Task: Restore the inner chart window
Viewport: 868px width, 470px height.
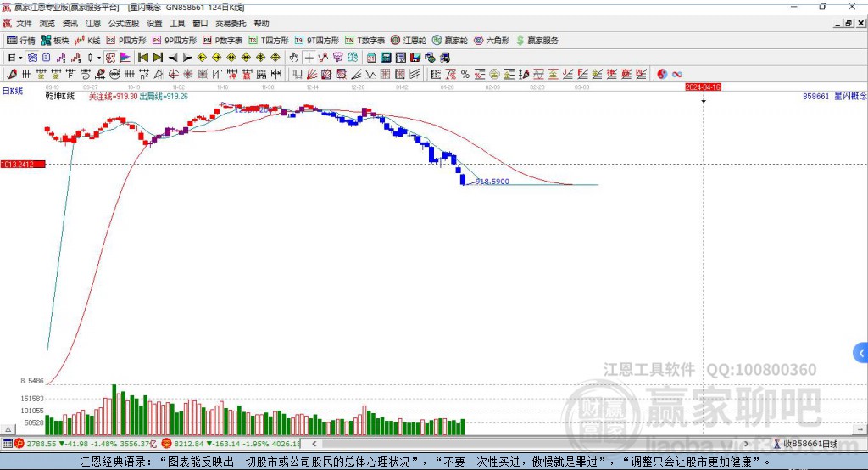Action: coord(849,23)
